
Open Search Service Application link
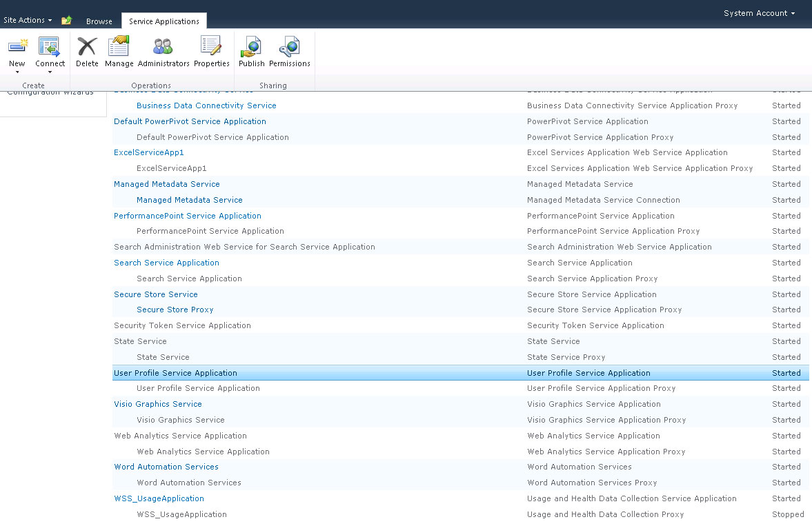click(x=166, y=263)
